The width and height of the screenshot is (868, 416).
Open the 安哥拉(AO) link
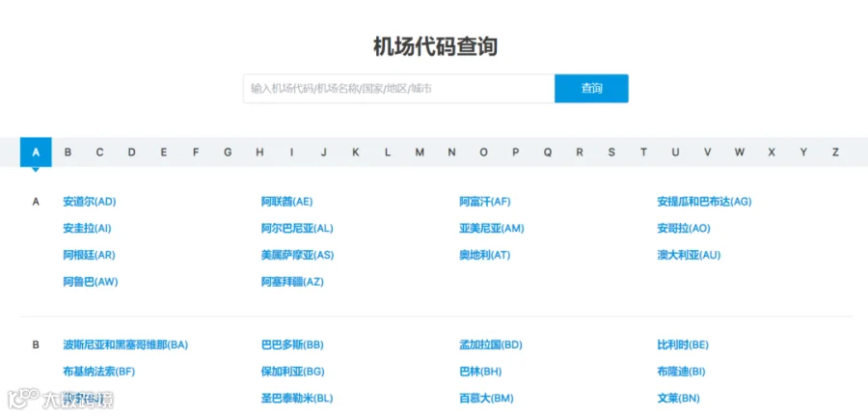point(684,228)
